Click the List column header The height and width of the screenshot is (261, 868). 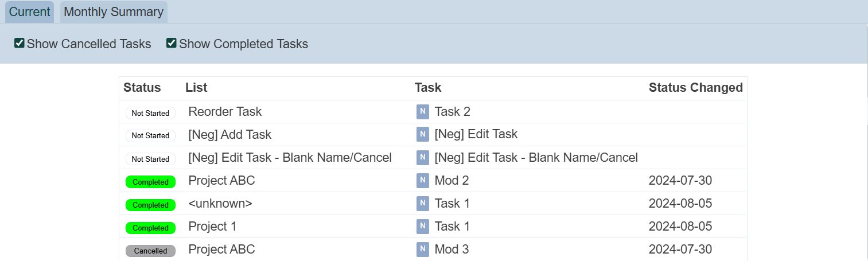click(196, 88)
